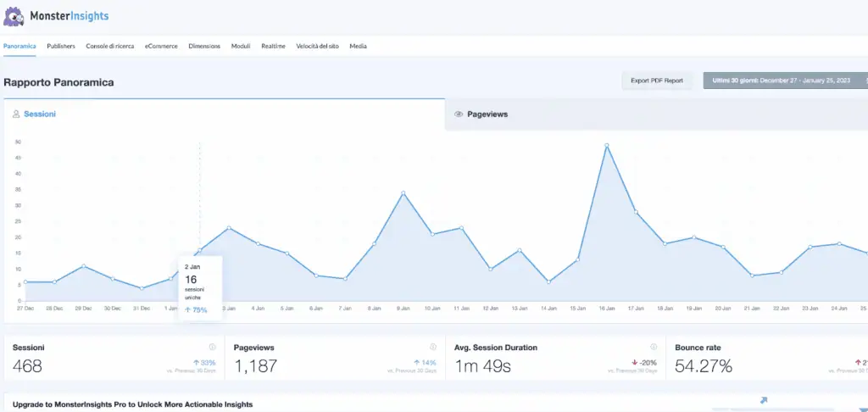
Task: Switch to the Publishers tab
Action: point(61,46)
